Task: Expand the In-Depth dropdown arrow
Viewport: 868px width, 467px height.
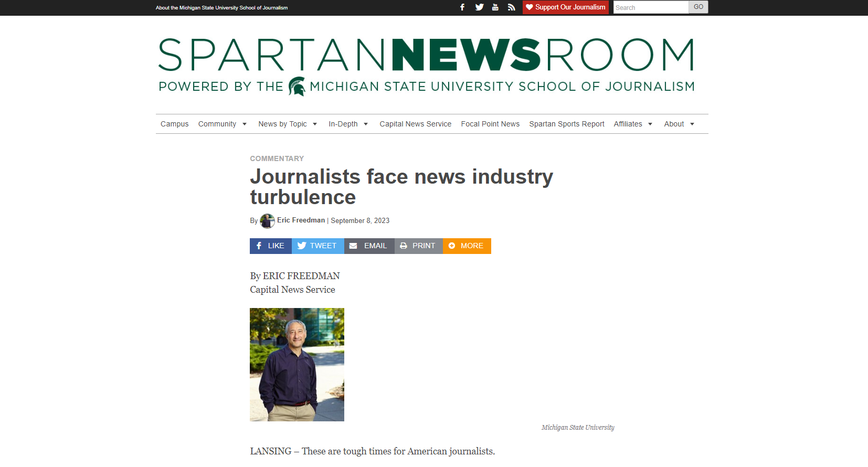Action: point(366,124)
